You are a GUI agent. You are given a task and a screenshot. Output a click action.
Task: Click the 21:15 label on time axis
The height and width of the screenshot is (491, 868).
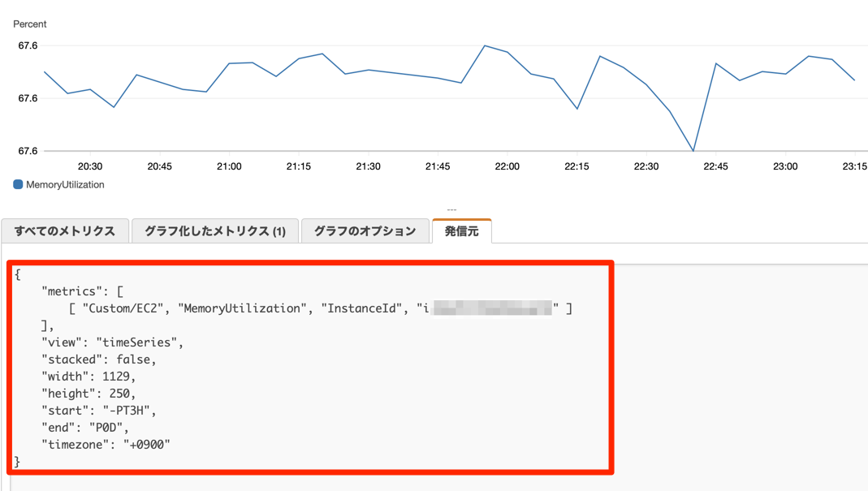coord(298,166)
